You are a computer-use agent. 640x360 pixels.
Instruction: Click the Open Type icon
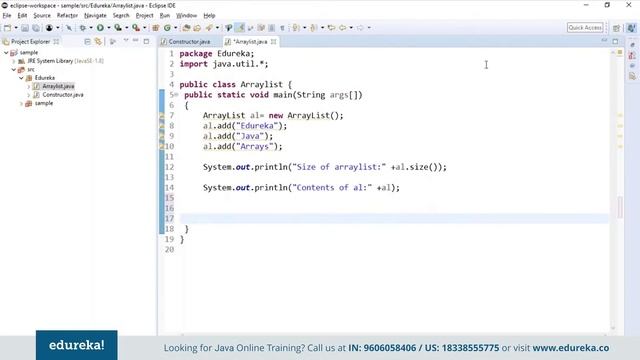coord(186,28)
